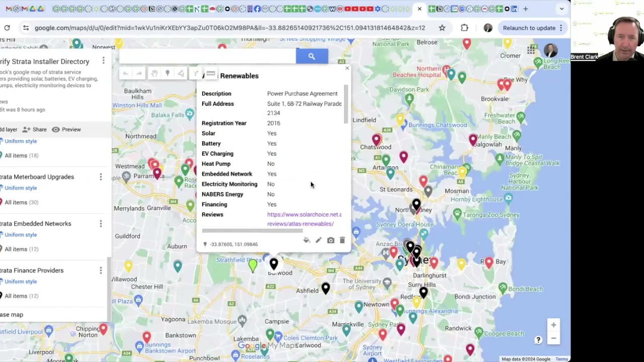Click the browser address bar

[229, 28]
